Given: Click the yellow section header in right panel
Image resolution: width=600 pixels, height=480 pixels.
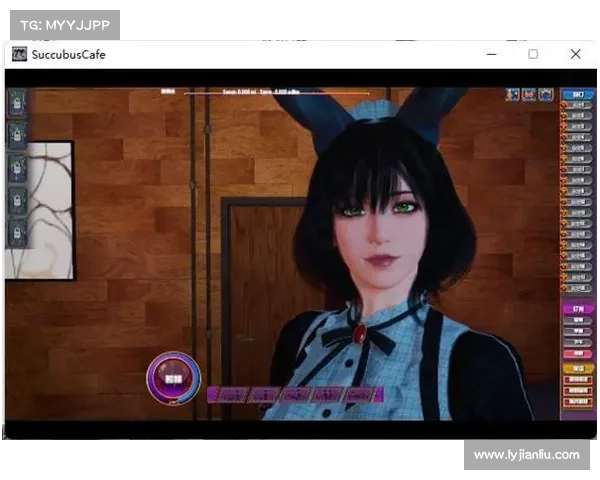Looking at the screenshot, I should (x=578, y=369).
